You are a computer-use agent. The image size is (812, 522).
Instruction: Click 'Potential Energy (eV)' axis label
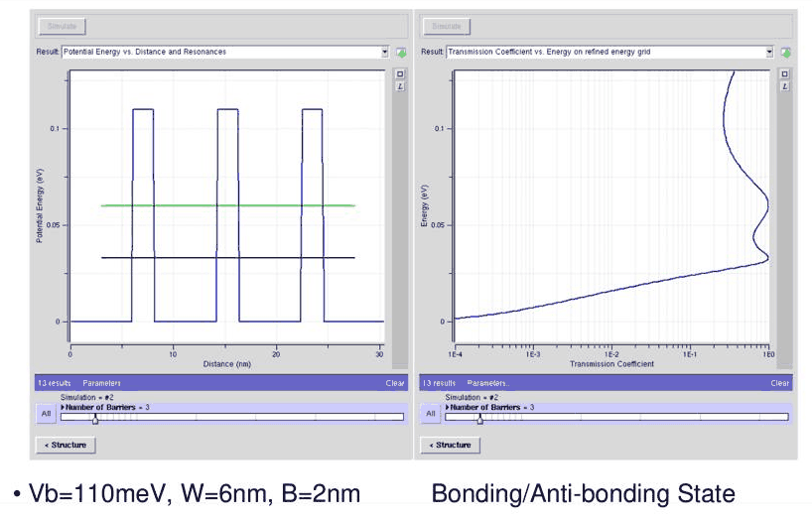coord(40,205)
